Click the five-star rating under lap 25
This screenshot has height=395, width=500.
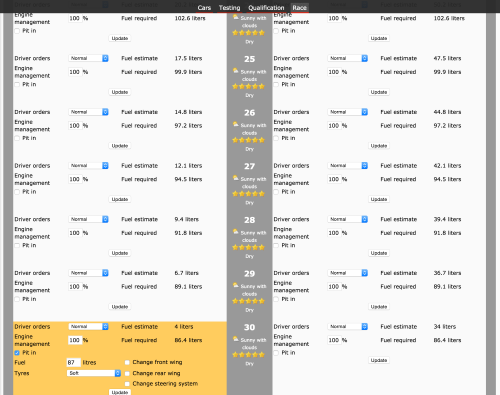248,86
